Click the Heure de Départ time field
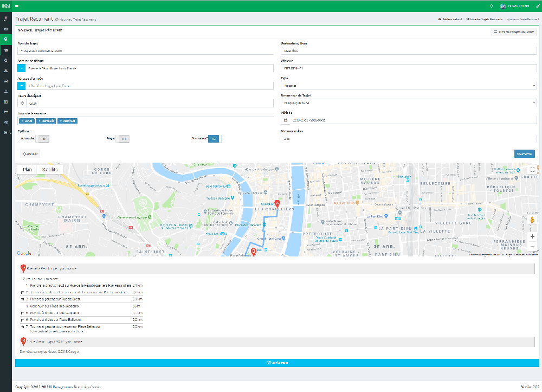Screen dimensions: 542x392 click(150, 103)
